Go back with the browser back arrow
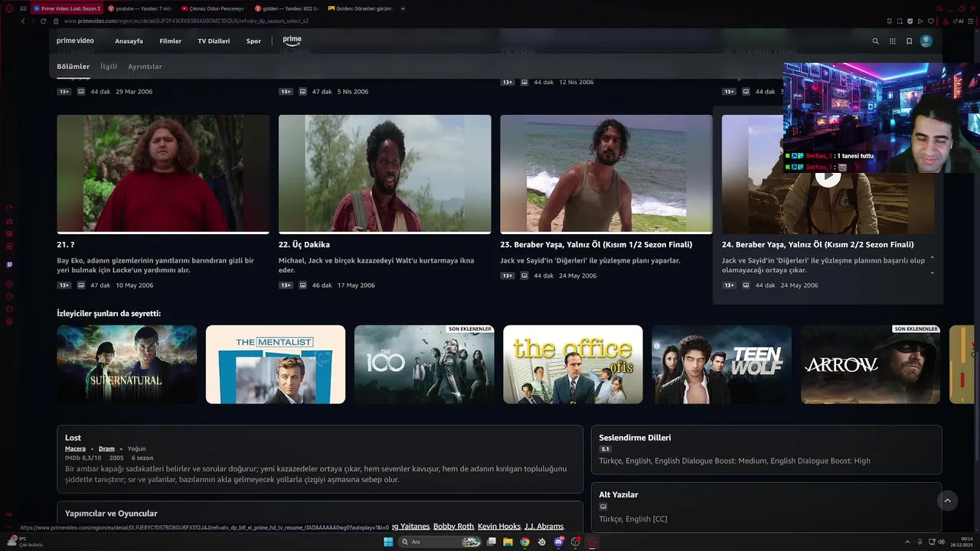Screen dimensions: 980x551 pos(23,21)
